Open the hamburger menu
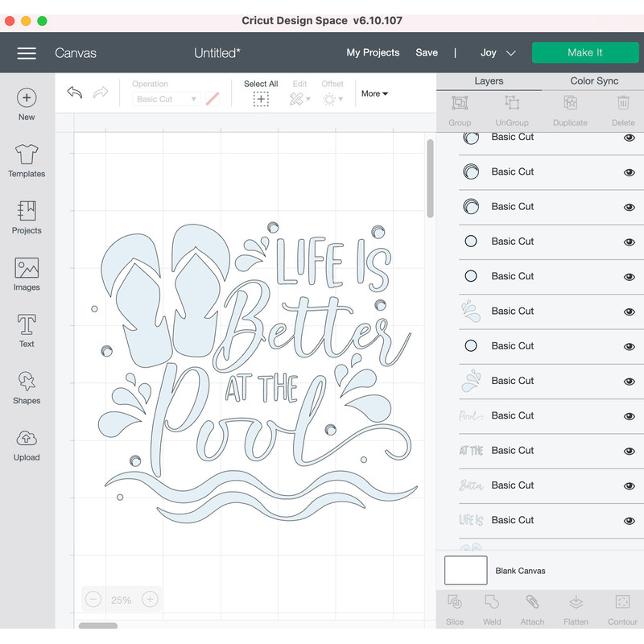644x644 pixels. [27, 52]
